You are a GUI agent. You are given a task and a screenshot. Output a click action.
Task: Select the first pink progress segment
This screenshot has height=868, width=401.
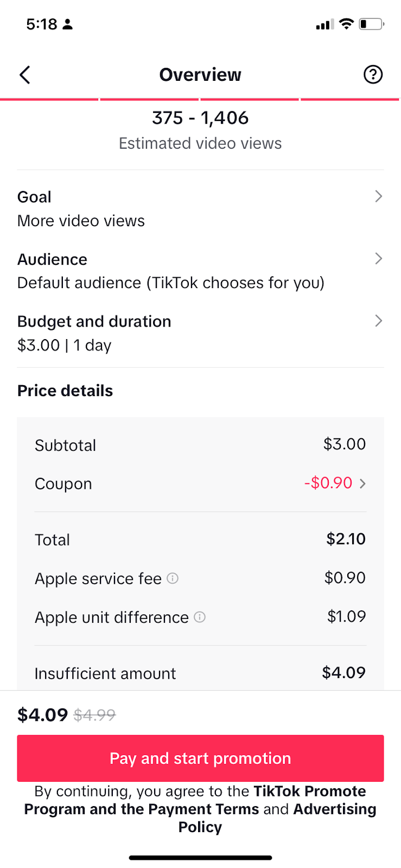tap(49, 99)
